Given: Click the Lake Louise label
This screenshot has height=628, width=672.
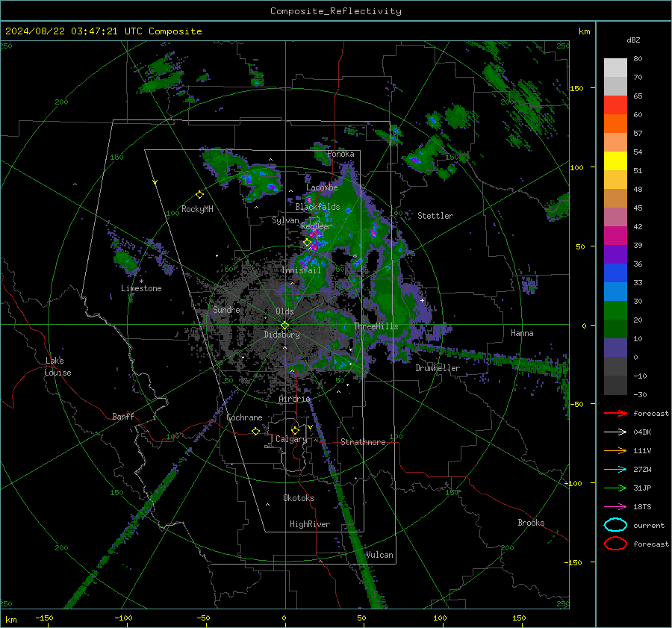Looking at the screenshot, I should 57,367.
